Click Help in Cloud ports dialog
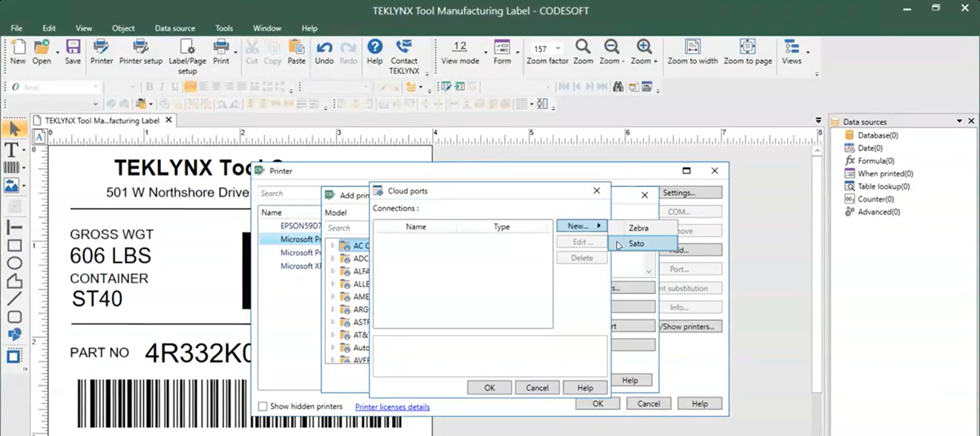The height and width of the screenshot is (436, 980). 585,388
